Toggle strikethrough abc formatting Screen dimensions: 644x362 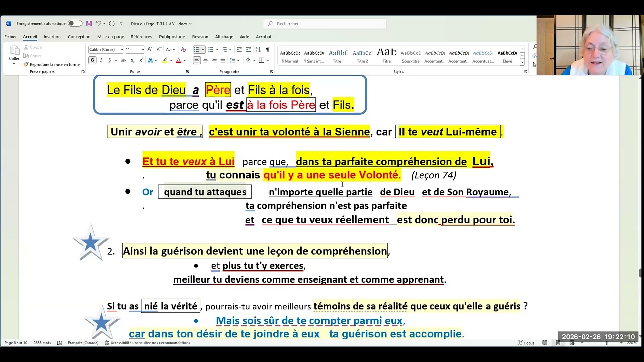click(123, 60)
